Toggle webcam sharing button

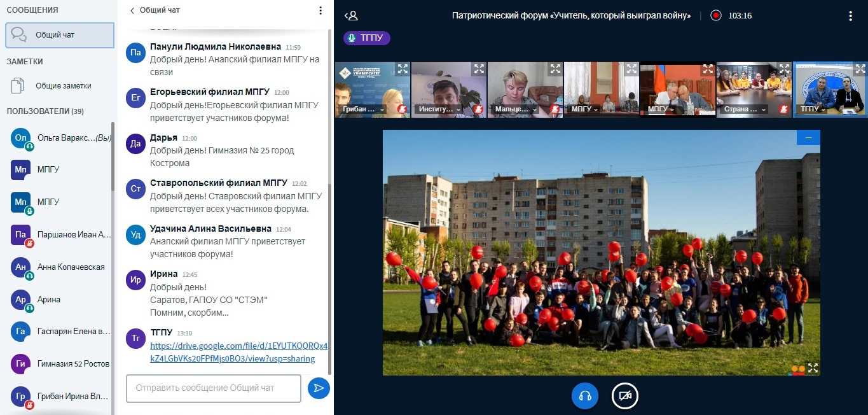[624, 396]
